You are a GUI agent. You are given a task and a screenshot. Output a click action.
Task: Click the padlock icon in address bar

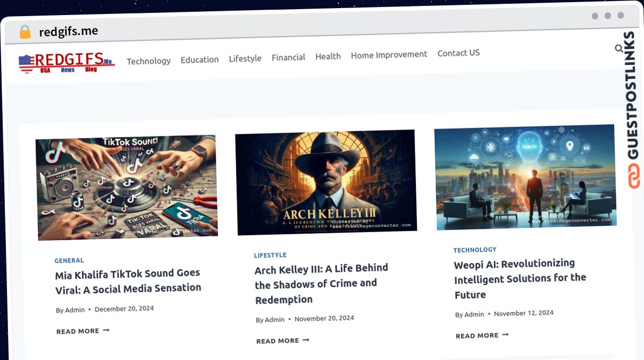coord(25,32)
